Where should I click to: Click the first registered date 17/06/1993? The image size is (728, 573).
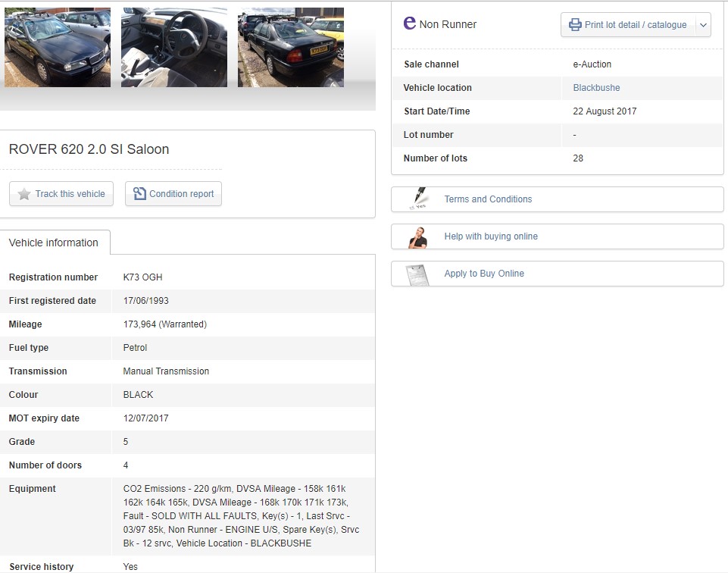pyautogui.click(x=145, y=300)
